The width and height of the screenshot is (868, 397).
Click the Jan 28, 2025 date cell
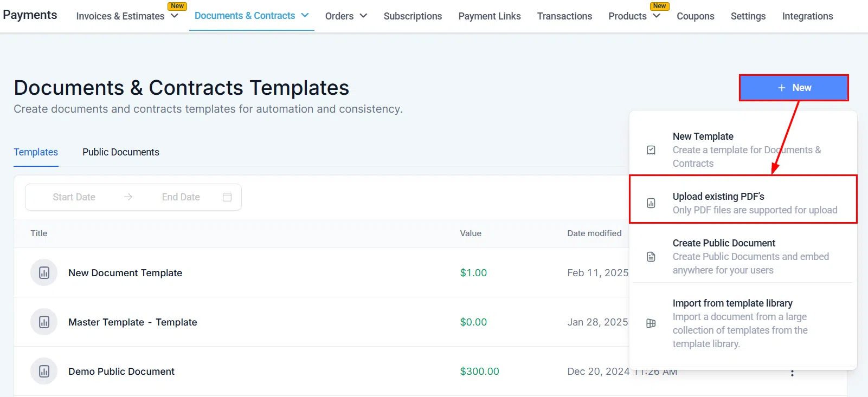598,322
